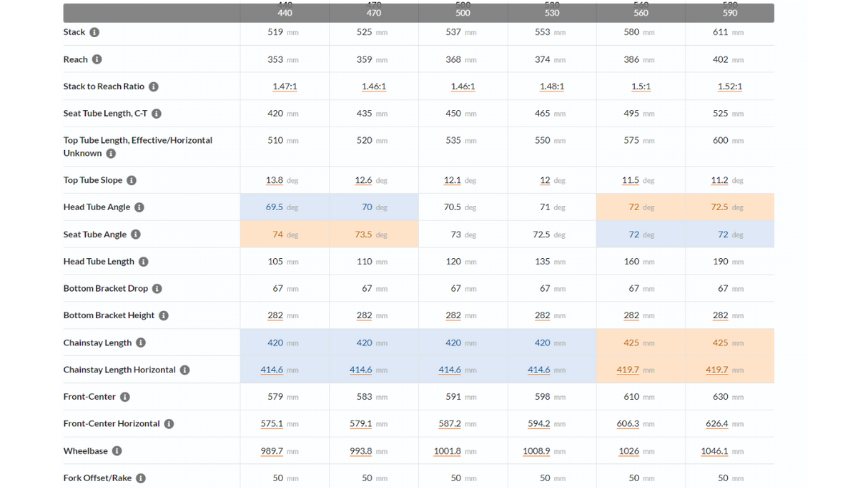Select the 560 size column header
The width and height of the screenshot is (868, 489).
point(641,13)
